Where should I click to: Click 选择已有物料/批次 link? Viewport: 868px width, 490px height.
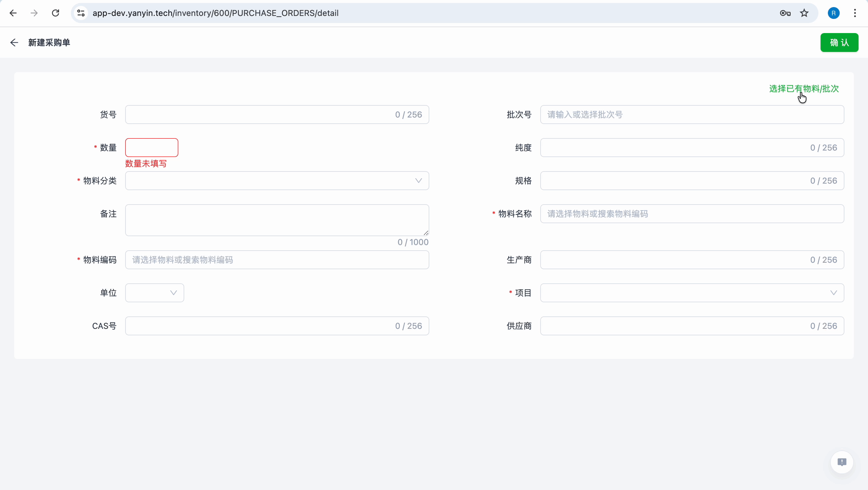pyautogui.click(x=804, y=89)
